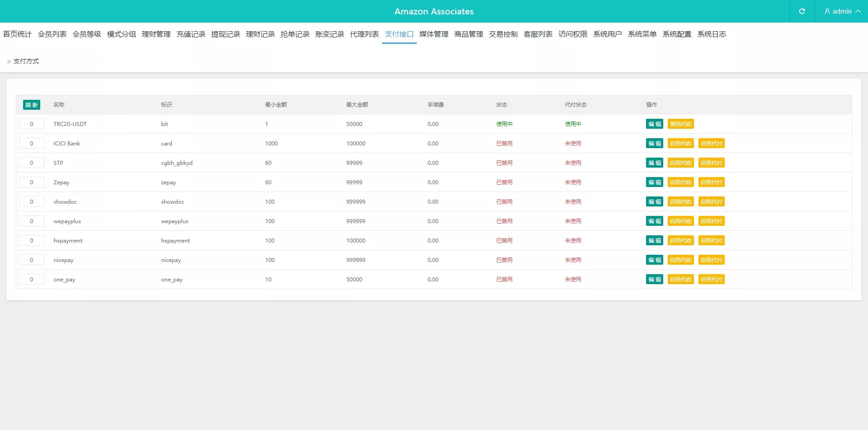
Task: Enable 代付 for the STP row
Action: click(x=711, y=163)
